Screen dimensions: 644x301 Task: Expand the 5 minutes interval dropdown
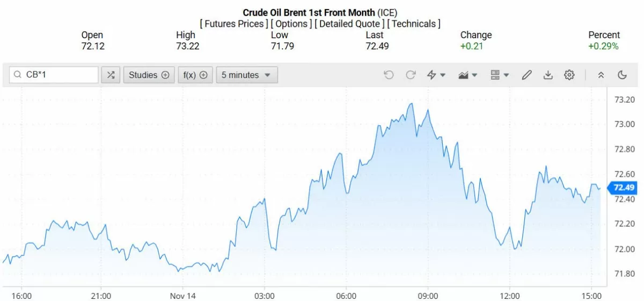247,75
